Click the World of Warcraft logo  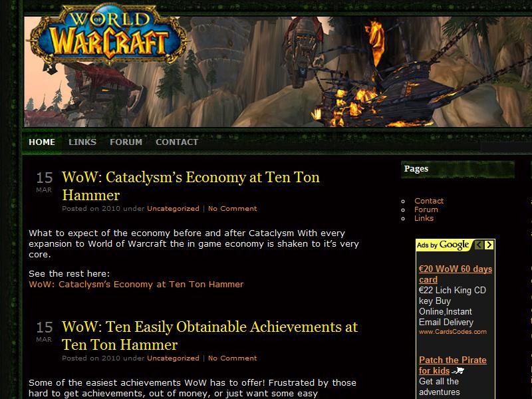tap(108, 34)
